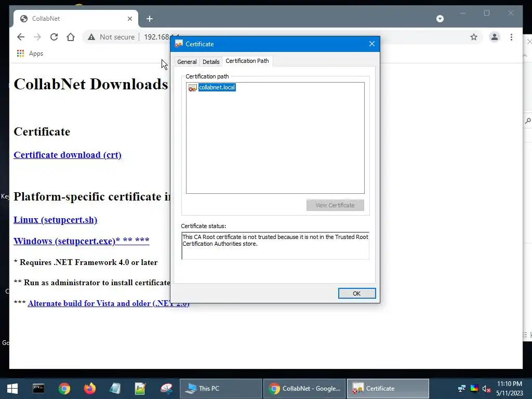This screenshot has width=532, height=399.
Task: Open the Chrome home page button
Action: (x=71, y=37)
